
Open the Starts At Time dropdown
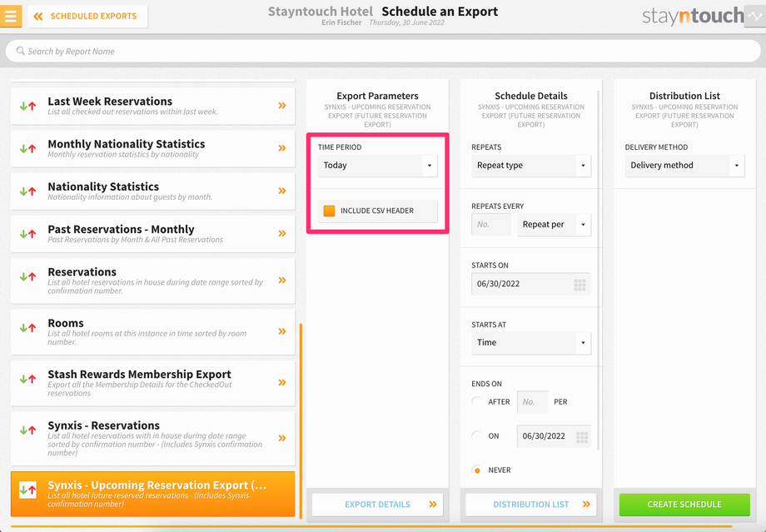(531, 343)
